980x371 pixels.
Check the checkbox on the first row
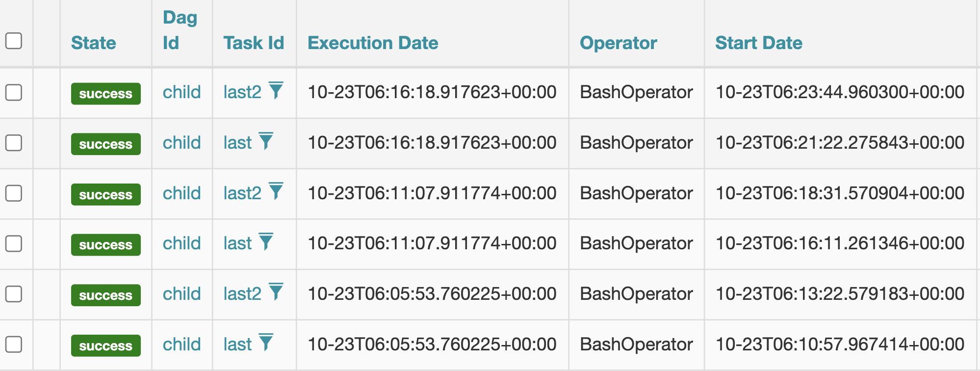coord(15,91)
